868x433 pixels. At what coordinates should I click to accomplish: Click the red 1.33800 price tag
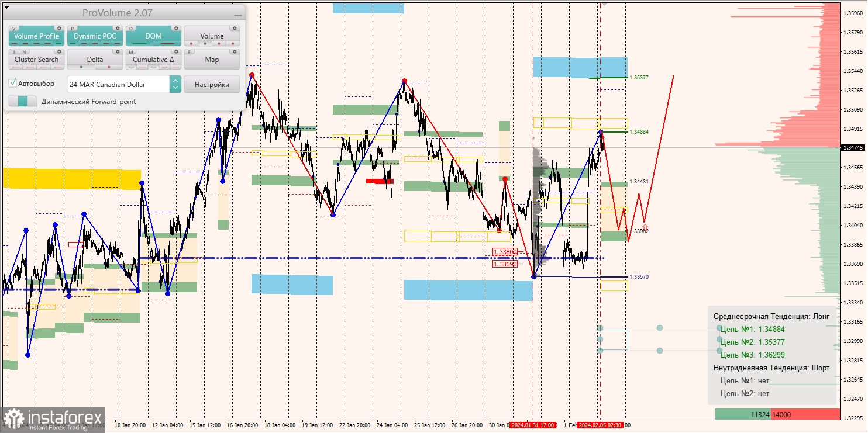505,252
